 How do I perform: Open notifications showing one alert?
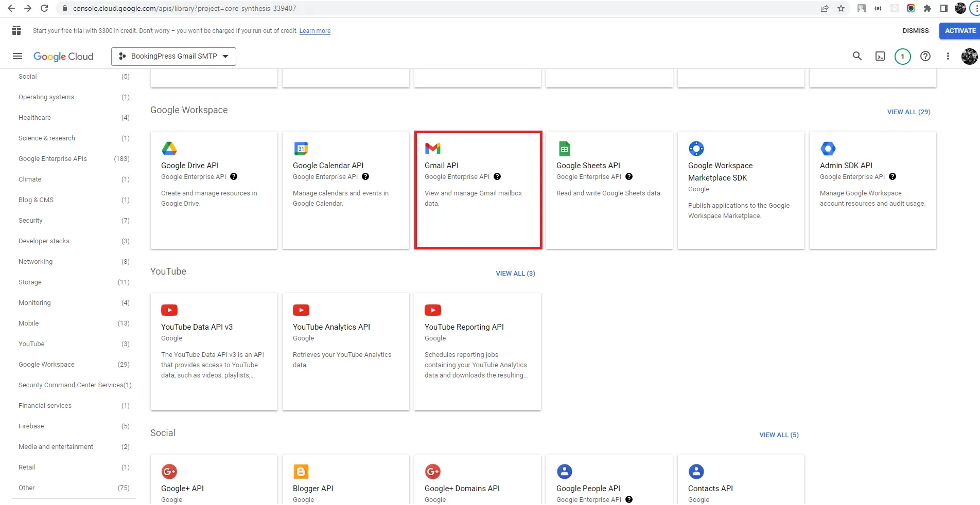[902, 57]
